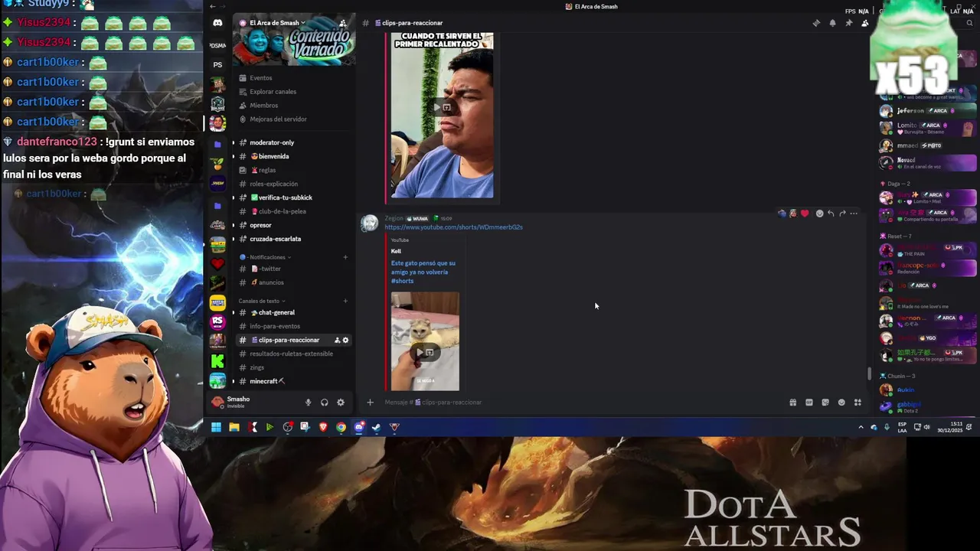Screen dimensions: 980x551
Task: Open Explorar canales
Action: [x=293, y=92]
